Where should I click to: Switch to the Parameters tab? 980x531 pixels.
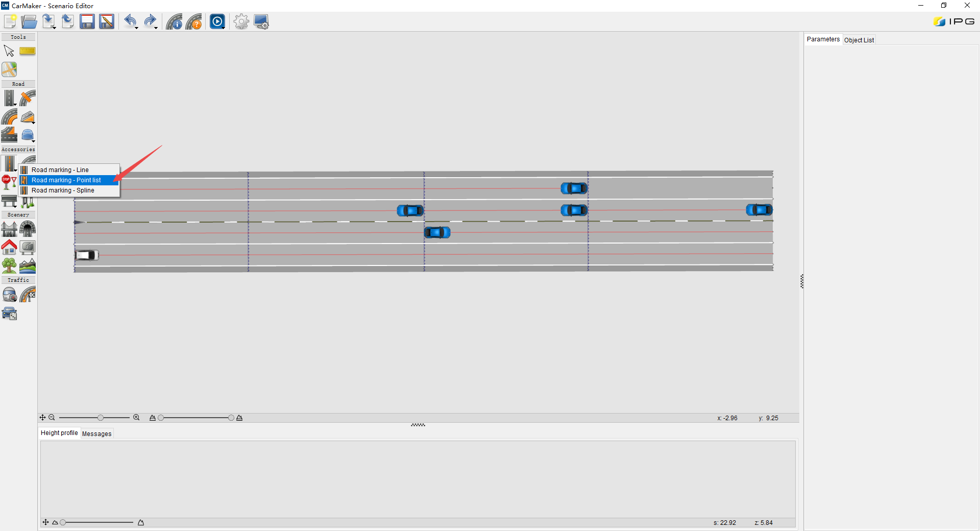click(823, 39)
